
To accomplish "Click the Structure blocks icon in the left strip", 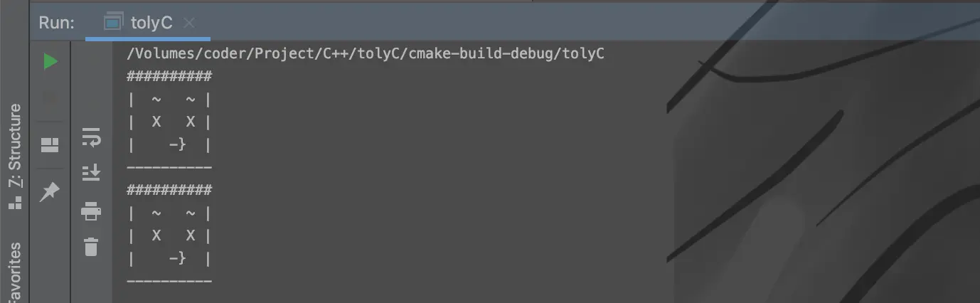I will (x=14, y=203).
